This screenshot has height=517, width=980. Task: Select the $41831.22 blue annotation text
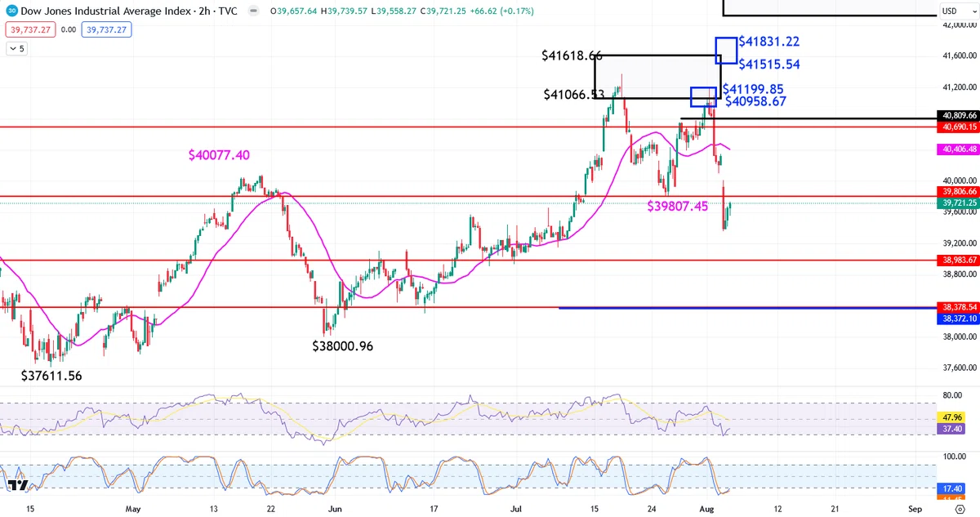point(769,42)
